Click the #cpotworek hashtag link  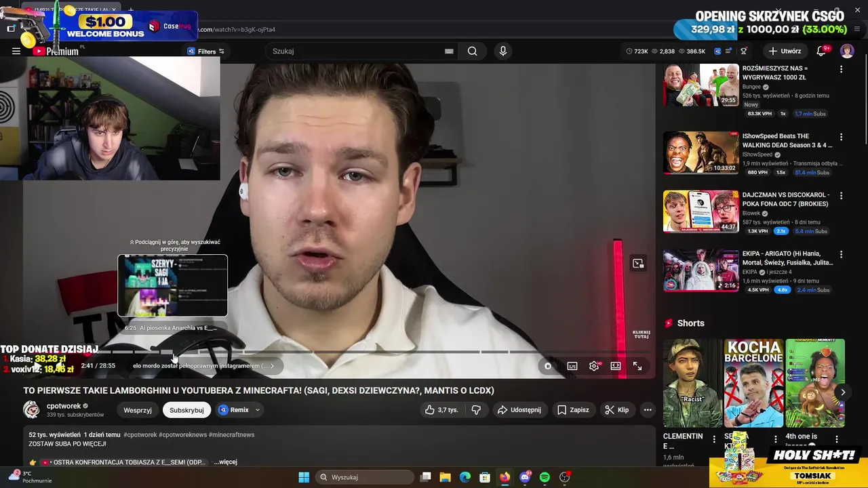tap(140, 434)
